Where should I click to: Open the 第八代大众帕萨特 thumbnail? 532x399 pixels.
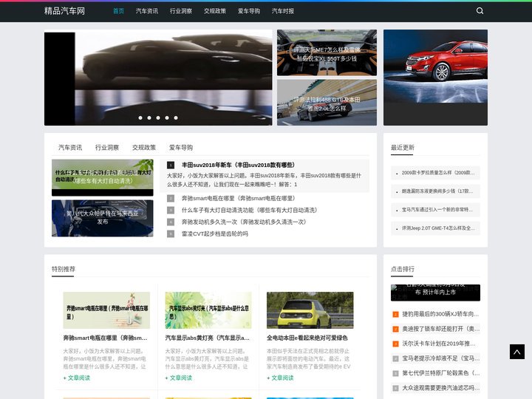(x=103, y=218)
